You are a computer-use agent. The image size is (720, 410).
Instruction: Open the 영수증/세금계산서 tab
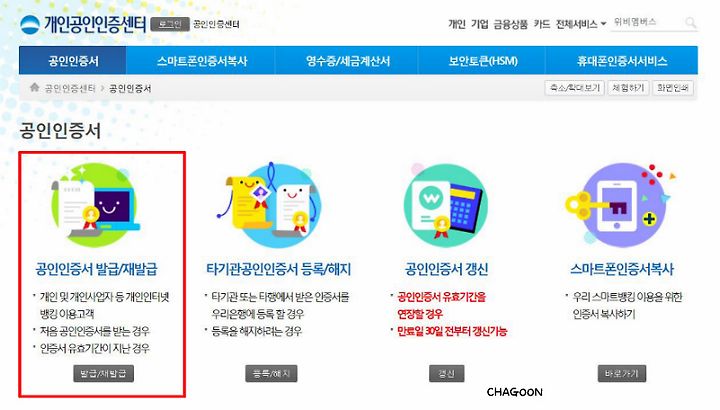tap(348, 61)
